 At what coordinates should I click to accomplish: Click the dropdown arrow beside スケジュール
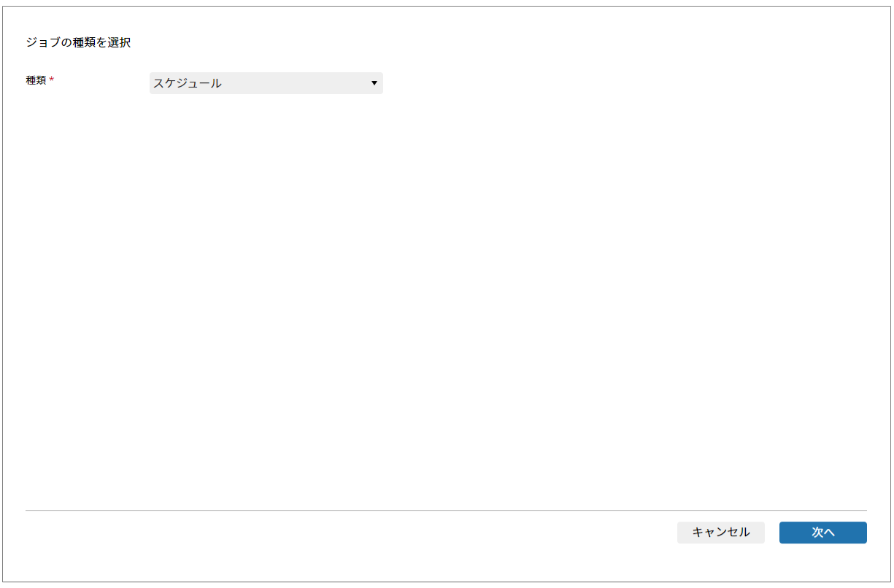374,83
